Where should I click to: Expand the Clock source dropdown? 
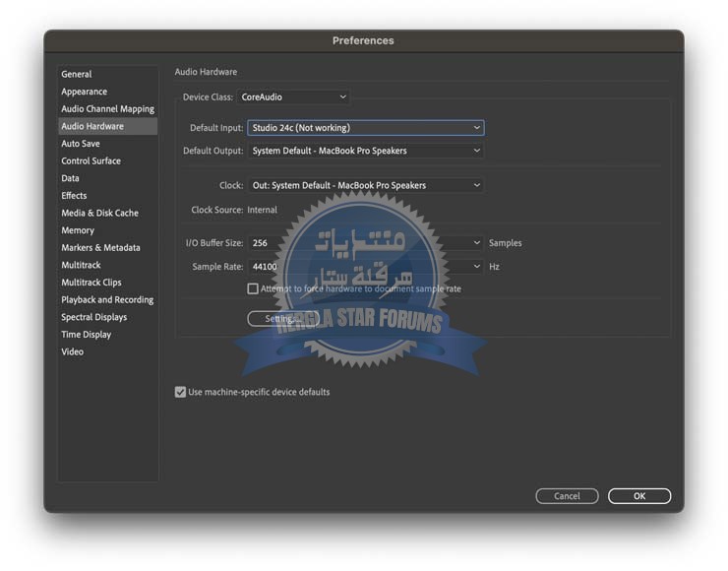coord(365,185)
